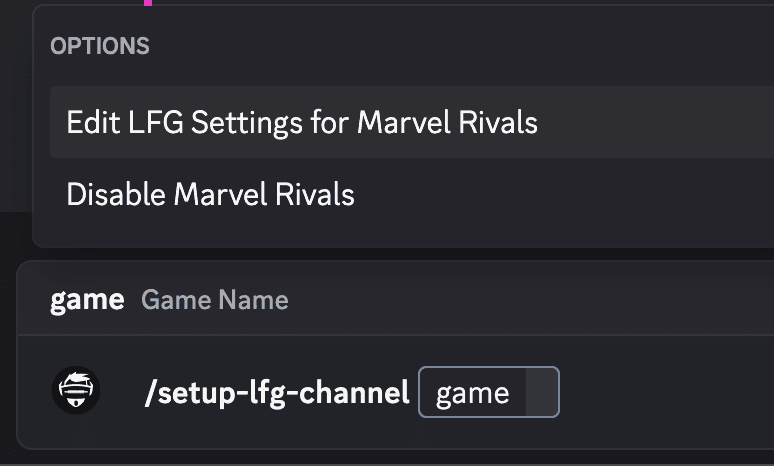Open the bot profile from the helmet avatar
Image resolution: width=774 pixels, height=466 pixels.
click(76, 392)
